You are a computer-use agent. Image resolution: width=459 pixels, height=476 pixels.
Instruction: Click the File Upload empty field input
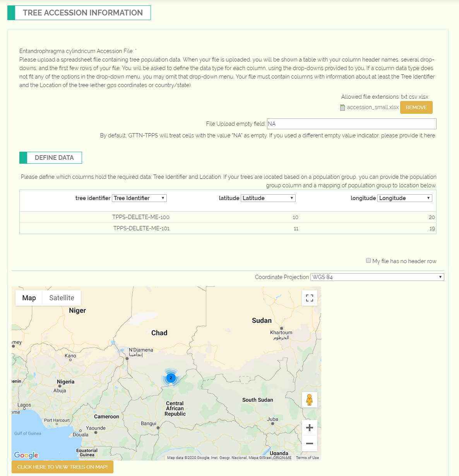tap(352, 124)
